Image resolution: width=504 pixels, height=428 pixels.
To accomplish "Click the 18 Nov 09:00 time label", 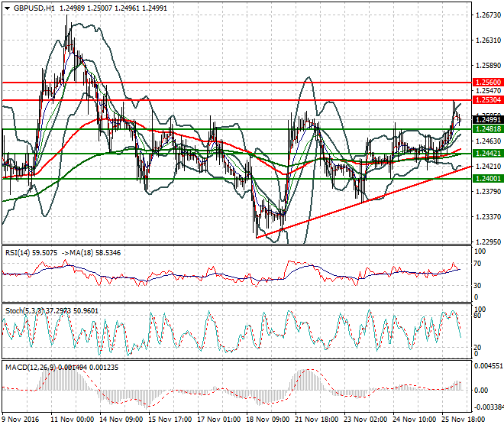I will pyautogui.click(x=268, y=420).
